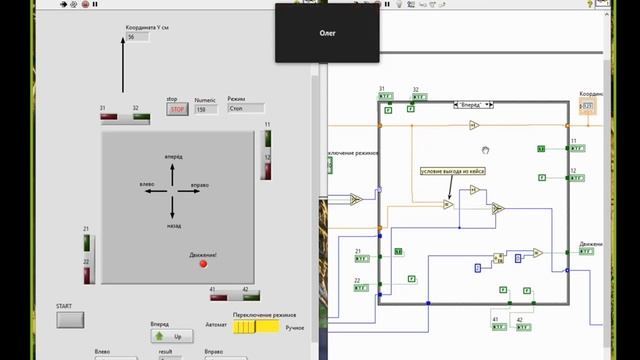Image resolution: width=640 pixels, height=360 pixels.
Task: Click the False constant wired to terminal 12
Action: click(542, 178)
